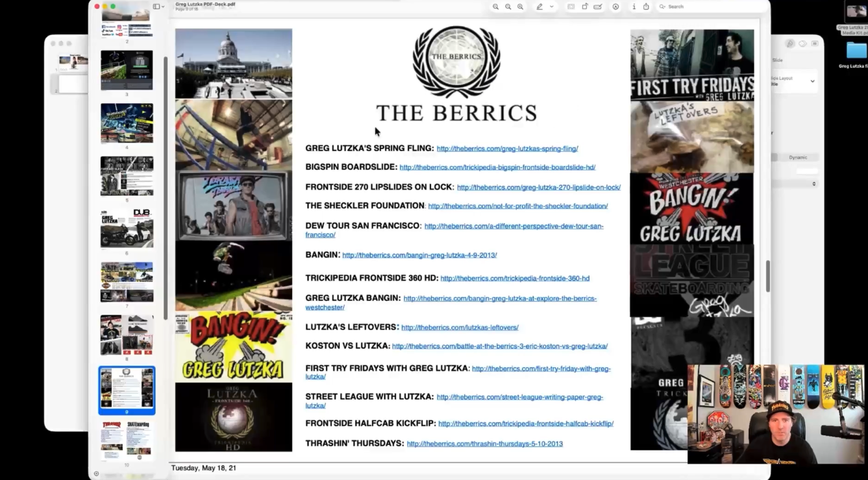Select page 7 thumbnail in sidebar
The width and height of the screenshot is (868, 480).
[127, 282]
